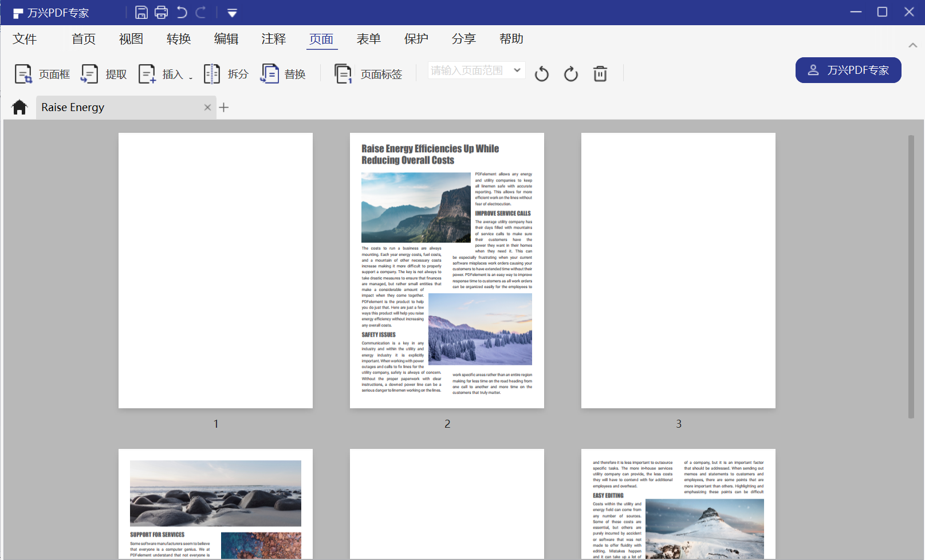Select page 2 thumbnail with article
The height and width of the screenshot is (560, 925).
tap(447, 270)
